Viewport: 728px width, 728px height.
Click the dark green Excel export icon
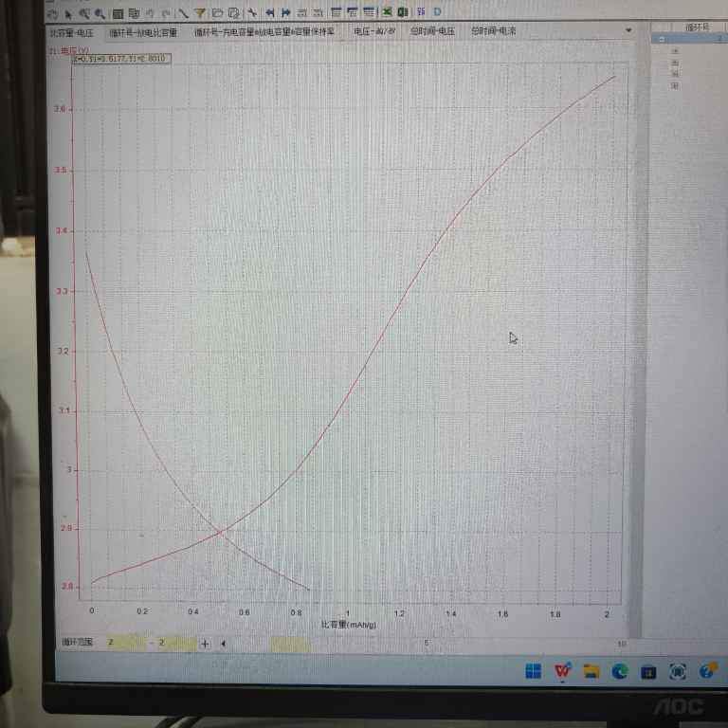pyautogui.click(x=403, y=11)
